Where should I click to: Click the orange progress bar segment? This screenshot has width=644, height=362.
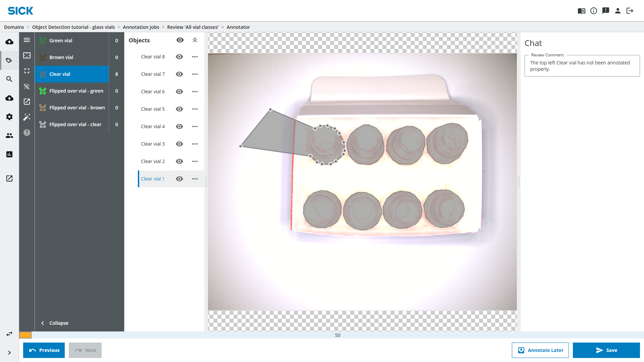(x=25, y=335)
